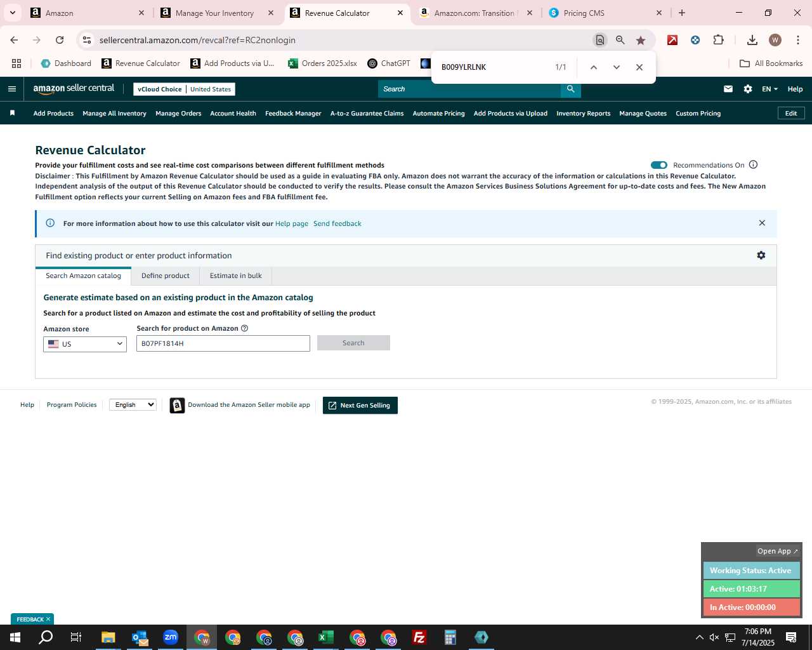Dismiss the help page info banner
This screenshot has width=812, height=650.
762,223
